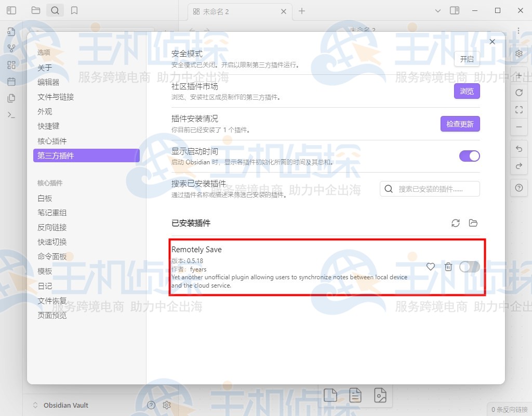Open the graph view from the left ribbon

(11, 48)
